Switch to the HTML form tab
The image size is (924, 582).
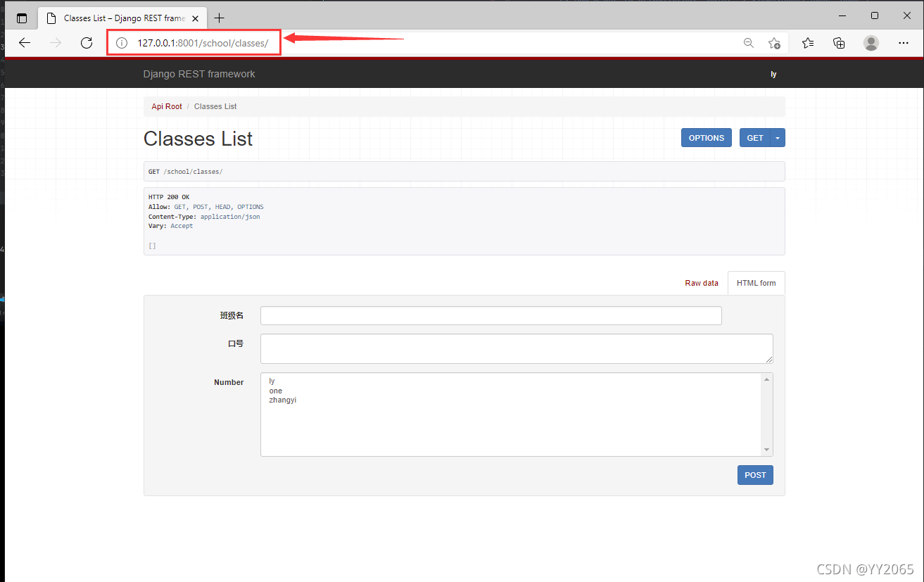coord(757,283)
